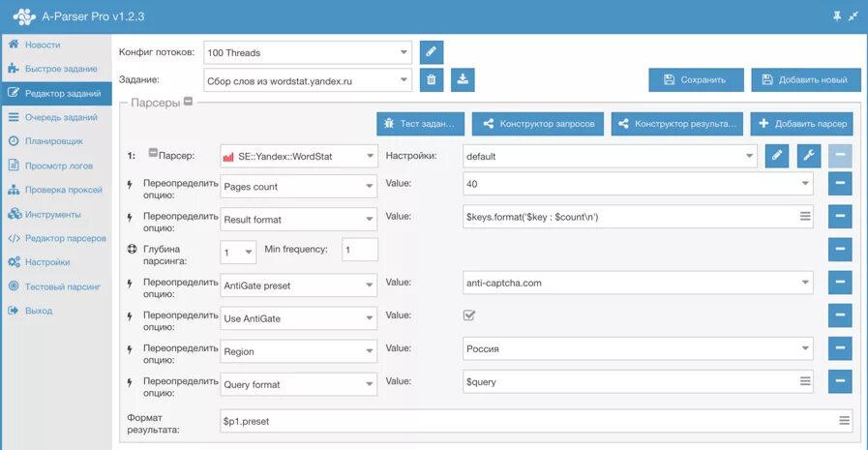This screenshot has width=868, height=450.
Task: Open the Result format option dropdown
Action: click(x=299, y=219)
